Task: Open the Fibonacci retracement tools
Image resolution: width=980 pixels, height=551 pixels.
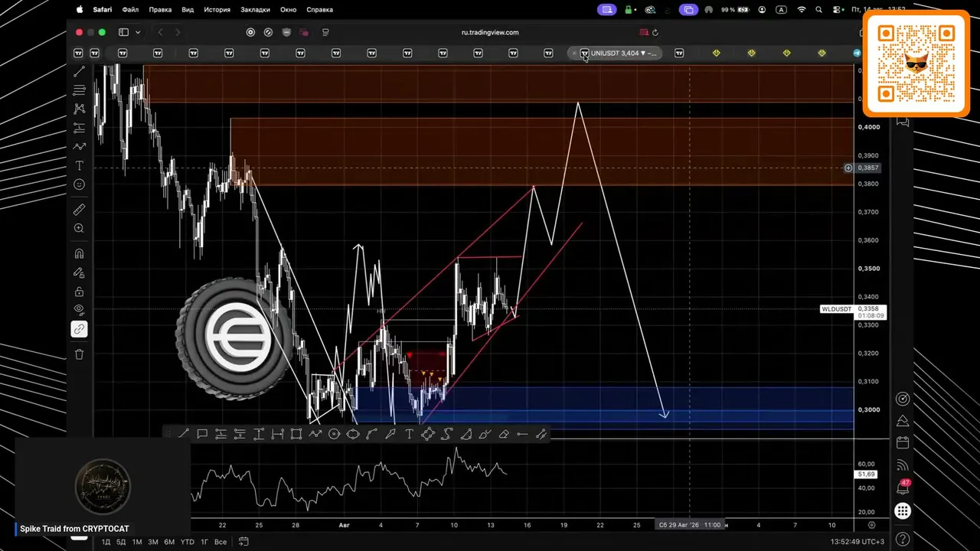Action: (79, 90)
